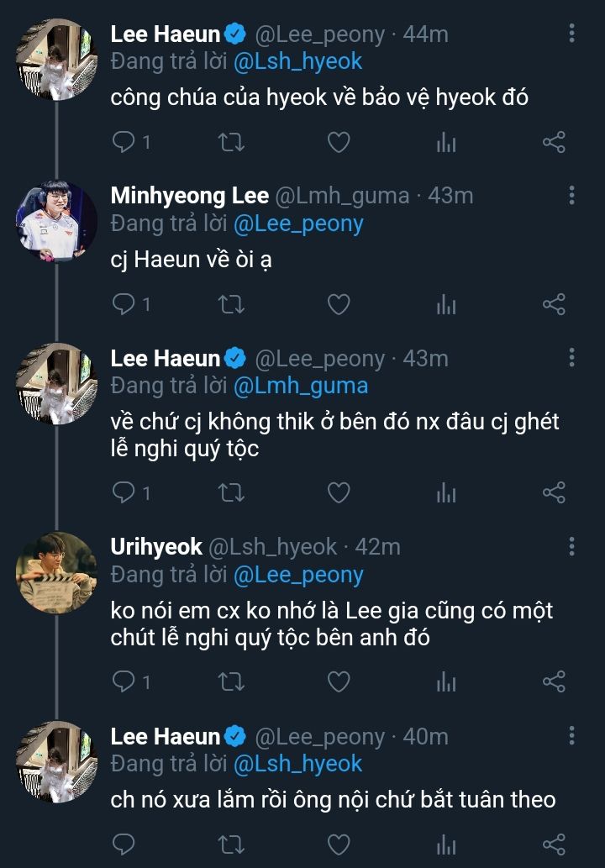The height and width of the screenshot is (868, 605).
Task: Like Haeun's lễ nghi quý tộc tweet
Action: 338,492
